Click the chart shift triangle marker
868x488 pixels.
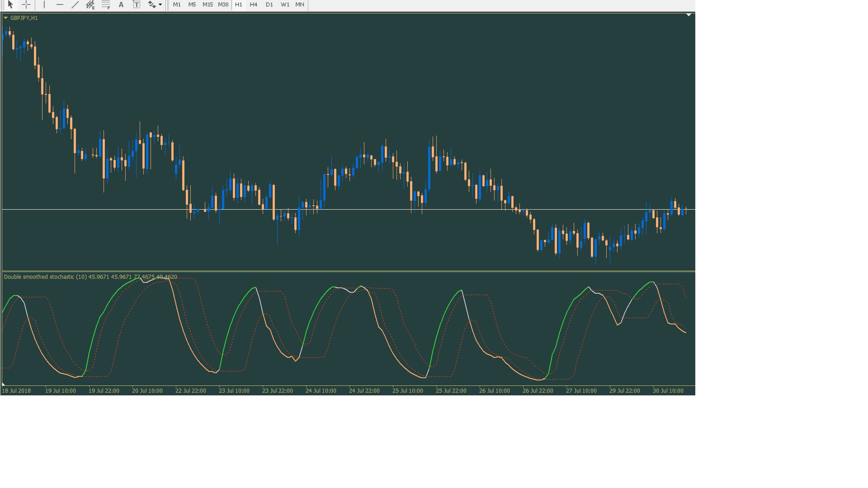689,15
